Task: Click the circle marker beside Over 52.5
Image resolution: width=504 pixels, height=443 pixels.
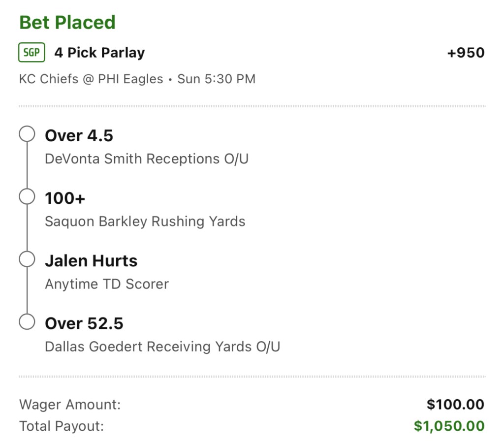Action: click(x=27, y=322)
